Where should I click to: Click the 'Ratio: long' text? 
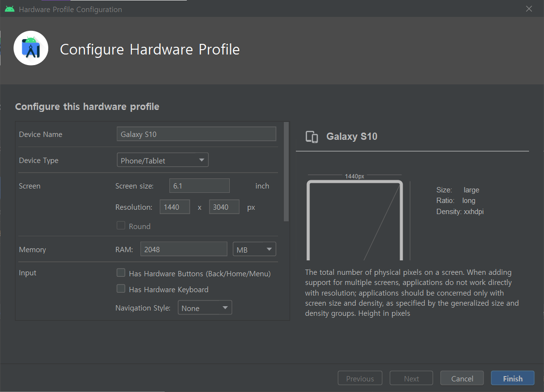pyautogui.click(x=456, y=201)
